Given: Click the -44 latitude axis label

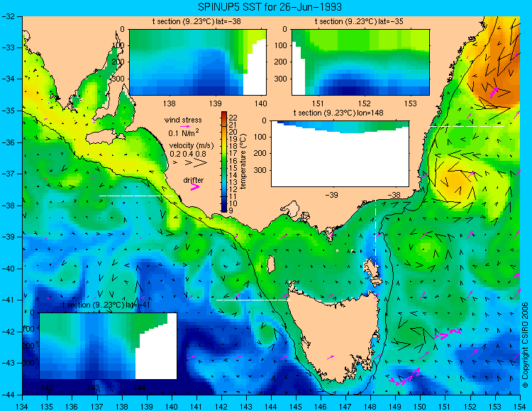Looking at the screenshot, I should [x=10, y=395].
